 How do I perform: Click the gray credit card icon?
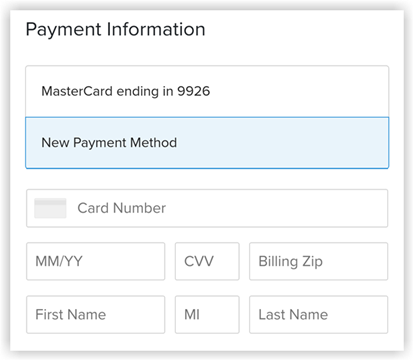pyautogui.click(x=50, y=208)
